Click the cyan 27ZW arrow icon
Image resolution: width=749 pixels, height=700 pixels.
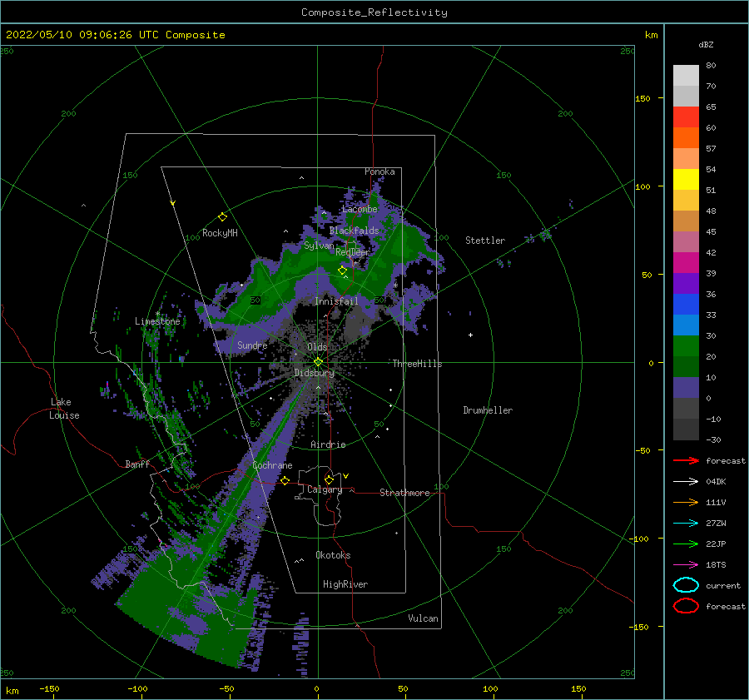[686, 524]
